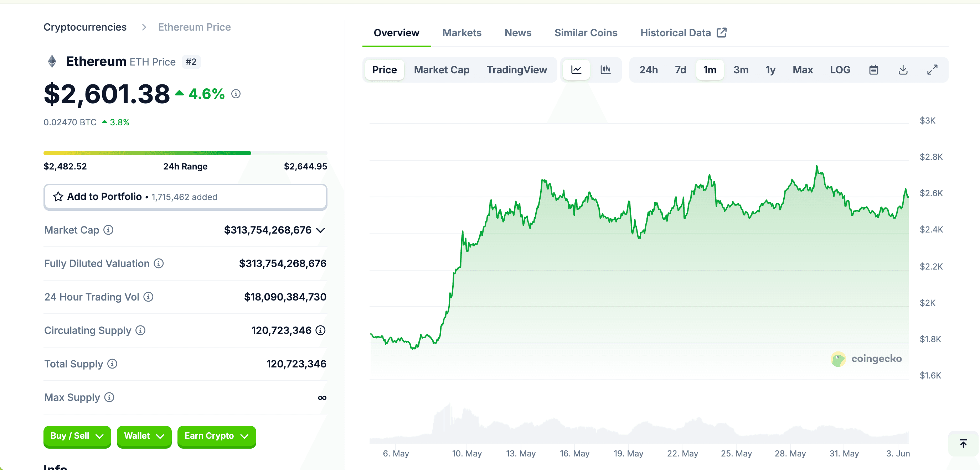This screenshot has height=470, width=980.
Task: Click the $2,644.95 range high value
Action: tap(305, 166)
